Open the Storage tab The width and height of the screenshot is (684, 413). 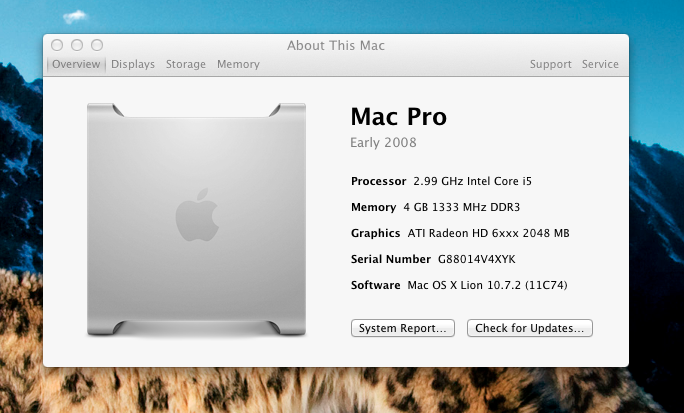click(x=185, y=64)
